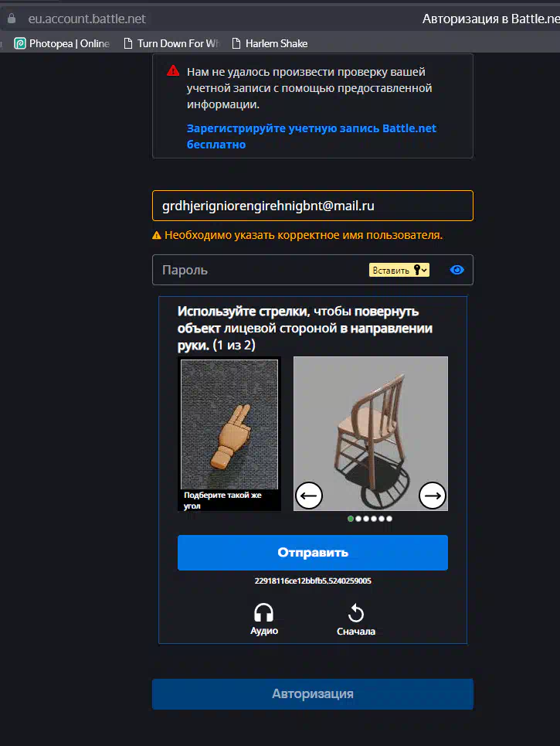Open the Harlem Shake bookmark
The image size is (560, 746).
[270, 43]
